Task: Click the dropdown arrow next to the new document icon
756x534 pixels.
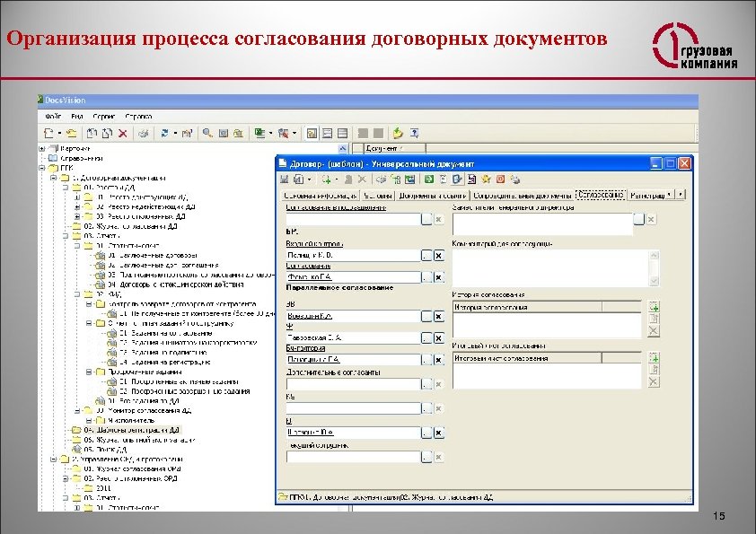Action: pyautogui.click(x=59, y=134)
